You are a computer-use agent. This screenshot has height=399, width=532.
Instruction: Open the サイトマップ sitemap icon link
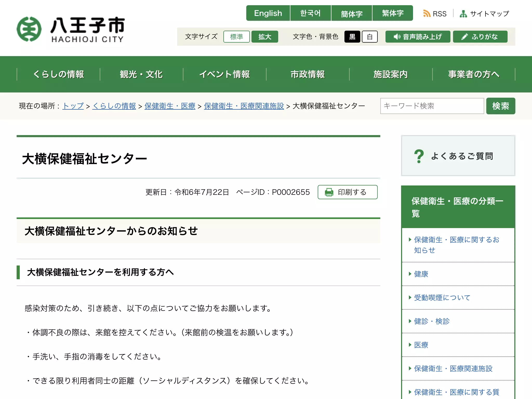(x=463, y=14)
